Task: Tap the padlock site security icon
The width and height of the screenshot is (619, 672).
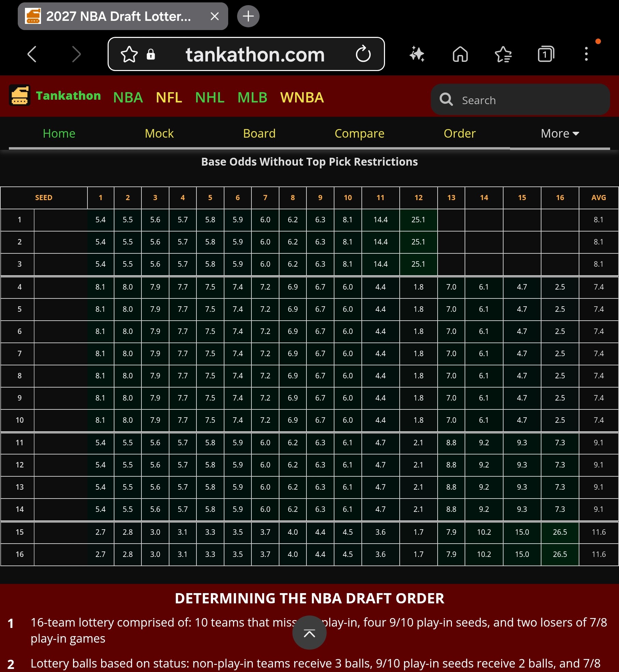Action: (x=151, y=54)
